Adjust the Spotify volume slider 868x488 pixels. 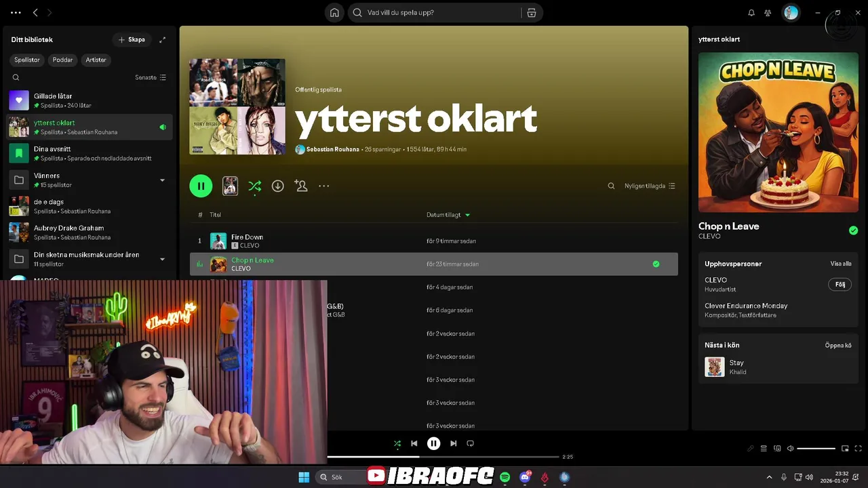point(816,448)
